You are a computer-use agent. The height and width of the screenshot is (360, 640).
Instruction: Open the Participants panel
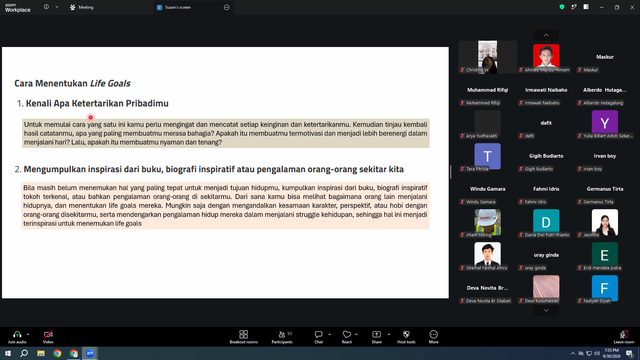pyautogui.click(x=282, y=337)
